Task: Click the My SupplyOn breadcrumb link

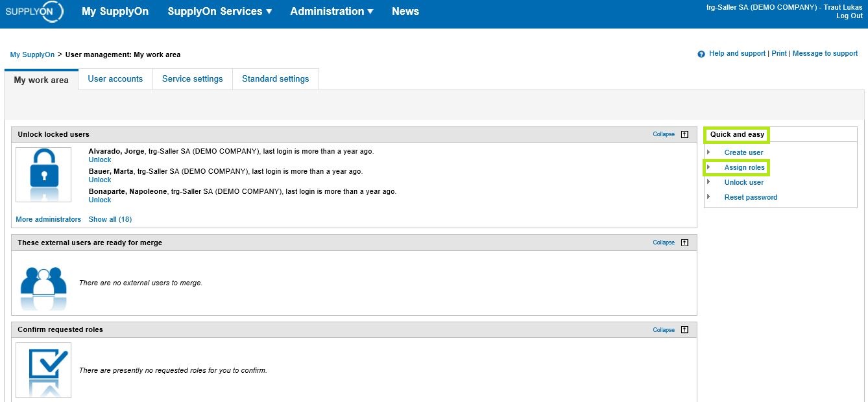Action: click(x=32, y=54)
